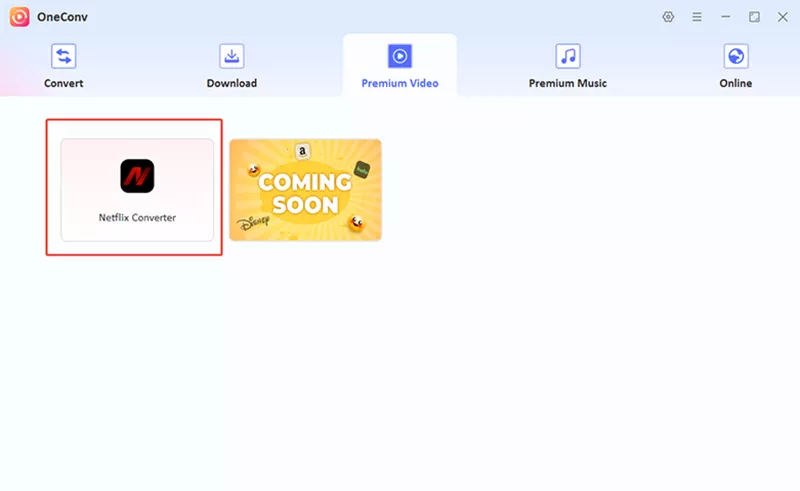Viewport: 800px width, 491px height.
Task: Click the OneConv title text
Action: pos(62,17)
